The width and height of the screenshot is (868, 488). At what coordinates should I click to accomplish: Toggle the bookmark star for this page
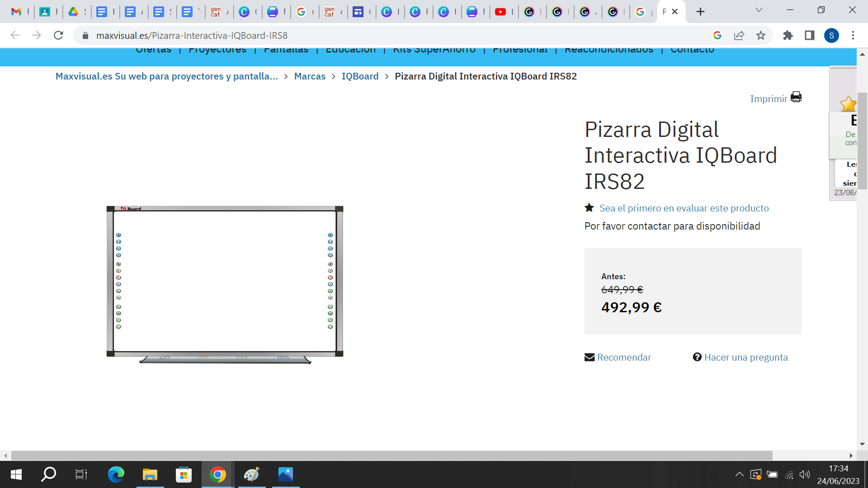click(x=761, y=35)
